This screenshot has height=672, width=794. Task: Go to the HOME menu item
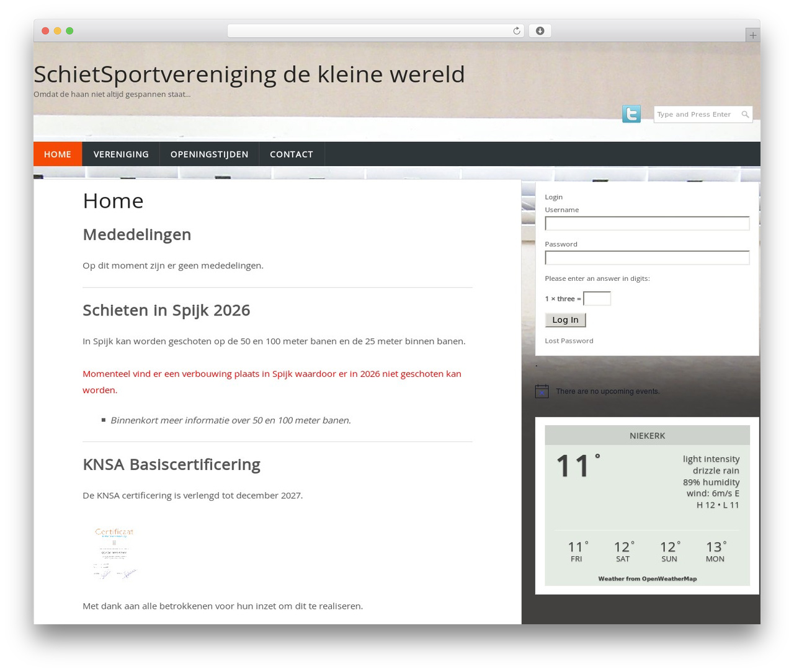click(x=58, y=154)
